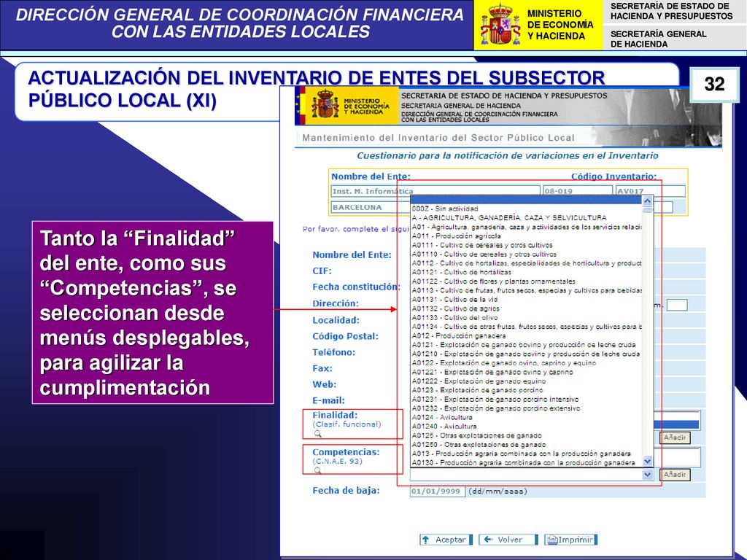
Task: Click the 08-019 code field
Action: [578, 191]
